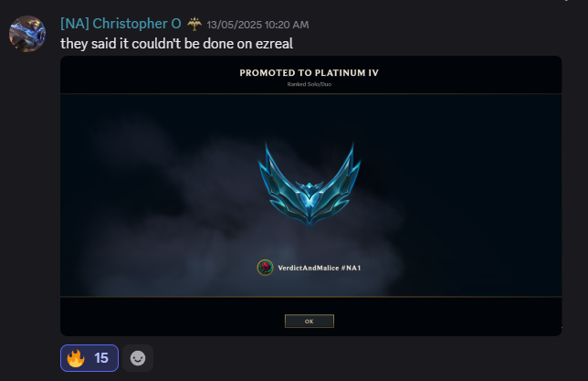Screen dimensions: 588x381
Task: Open the attached promotion screenshot image
Action: [310, 196]
